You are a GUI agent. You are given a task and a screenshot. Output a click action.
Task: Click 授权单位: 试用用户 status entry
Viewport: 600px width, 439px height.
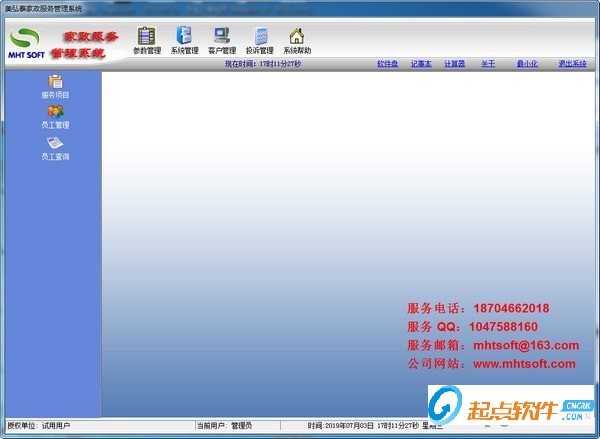pos(39,425)
